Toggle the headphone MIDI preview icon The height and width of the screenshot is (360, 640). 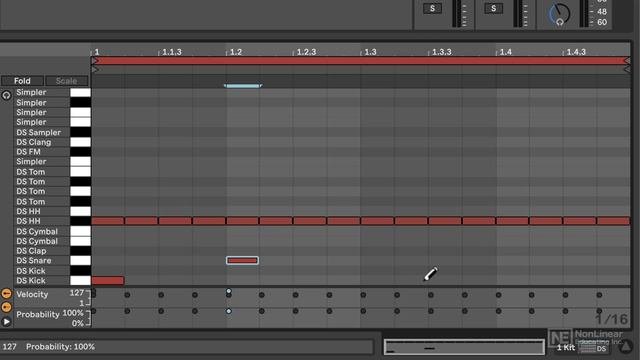point(6,96)
